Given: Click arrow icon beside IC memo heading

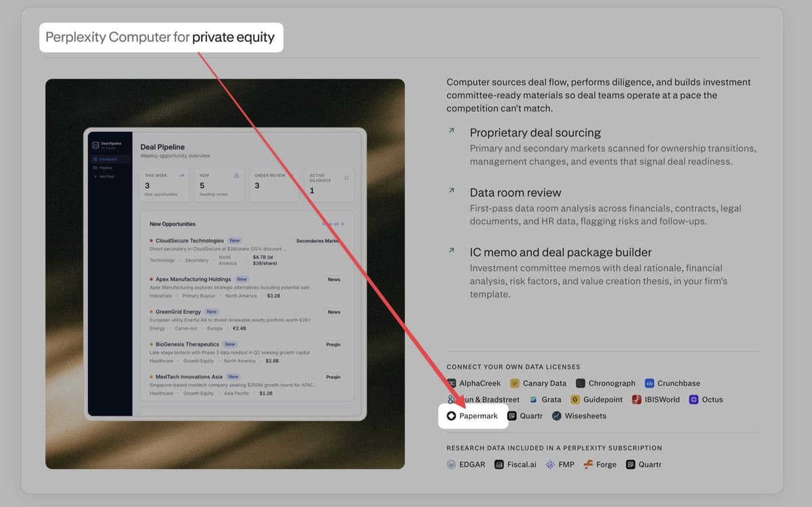Looking at the screenshot, I should click(x=451, y=250).
